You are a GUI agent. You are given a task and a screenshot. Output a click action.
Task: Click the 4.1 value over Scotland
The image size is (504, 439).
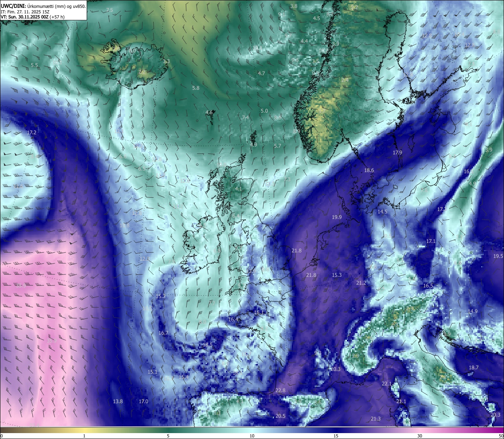point(238,189)
